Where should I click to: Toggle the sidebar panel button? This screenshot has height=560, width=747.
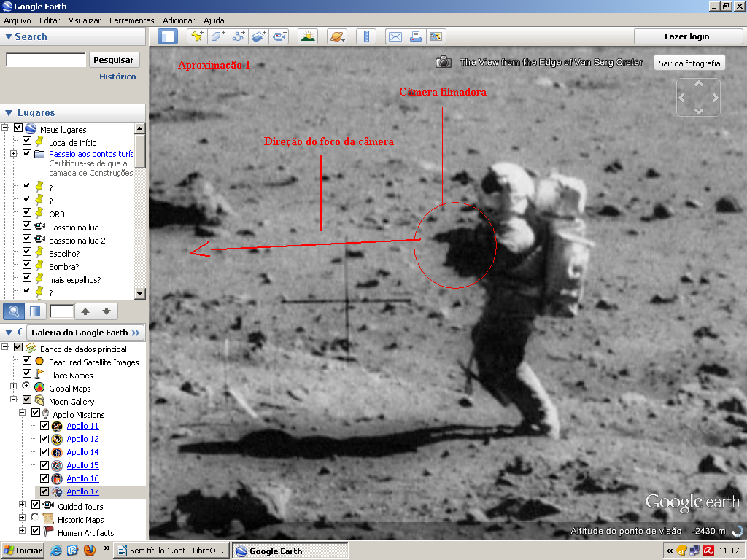[168, 36]
